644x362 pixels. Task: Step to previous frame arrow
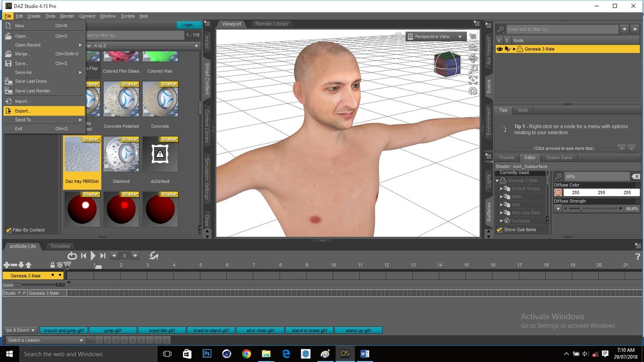tap(114, 256)
